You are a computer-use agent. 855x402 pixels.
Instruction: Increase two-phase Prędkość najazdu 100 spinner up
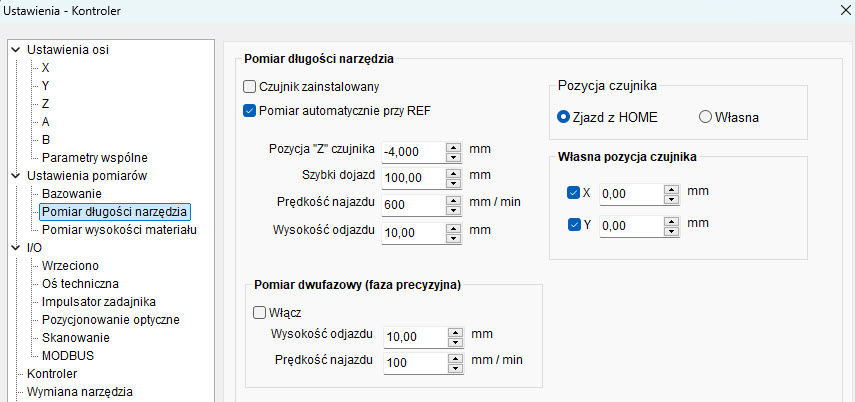455,358
